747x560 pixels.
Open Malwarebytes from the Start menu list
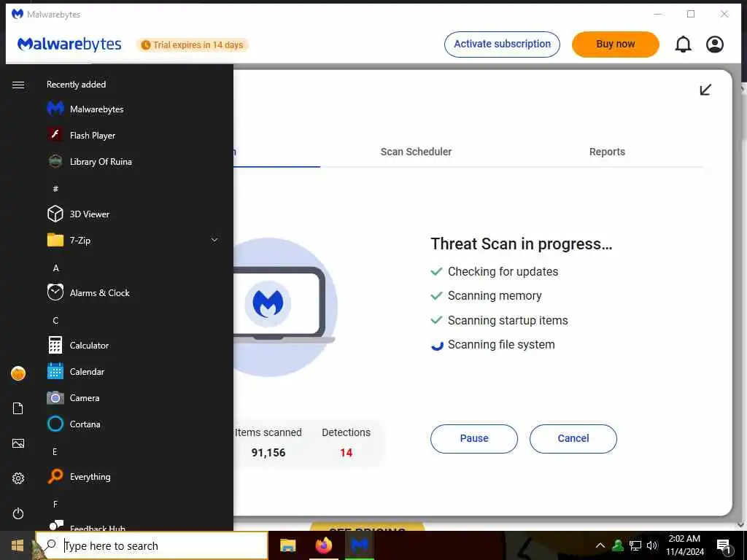(133, 109)
